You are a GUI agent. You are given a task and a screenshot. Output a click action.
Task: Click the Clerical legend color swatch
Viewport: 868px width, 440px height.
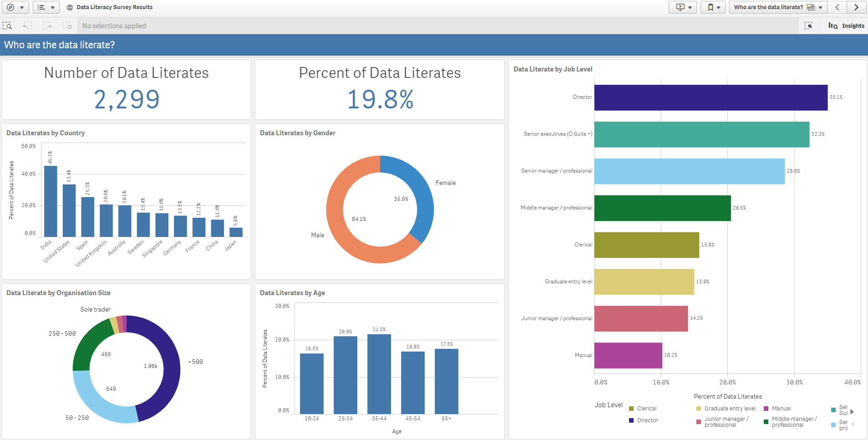click(x=631, y=409)
